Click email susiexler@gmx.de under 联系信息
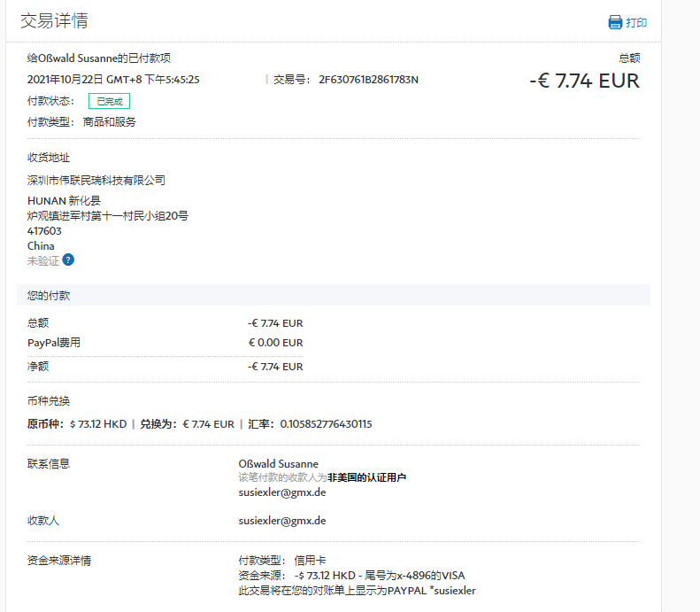Viewport: 700px width, 612px height. [281, 492]
